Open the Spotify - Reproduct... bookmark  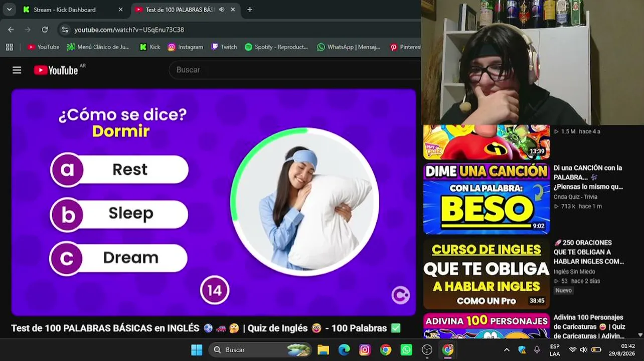point(276,47)
